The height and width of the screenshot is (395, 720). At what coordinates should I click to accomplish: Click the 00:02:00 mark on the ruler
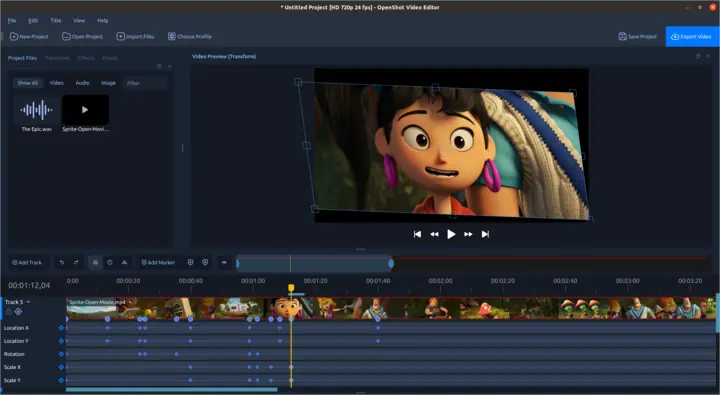(x=440, y=281)
